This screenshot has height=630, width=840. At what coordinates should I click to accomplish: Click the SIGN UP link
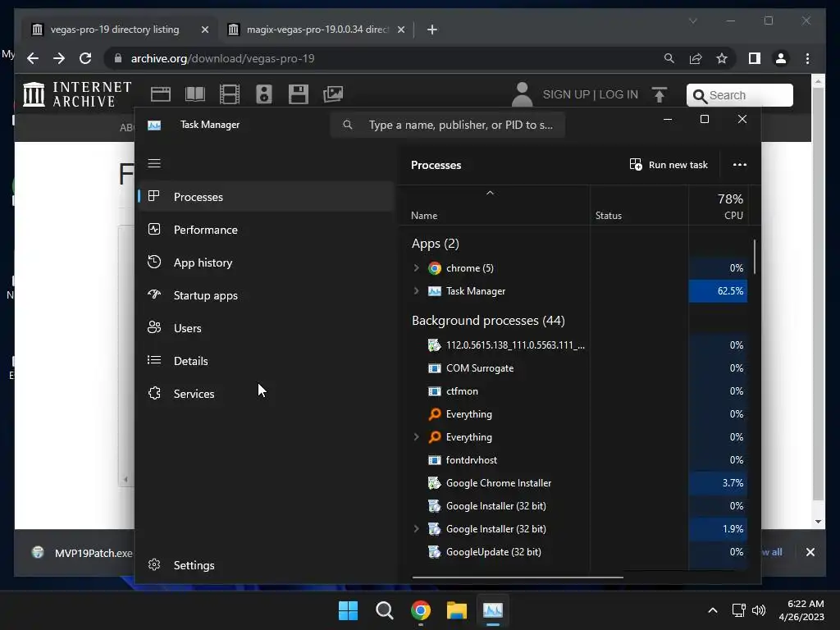[566, 95]
